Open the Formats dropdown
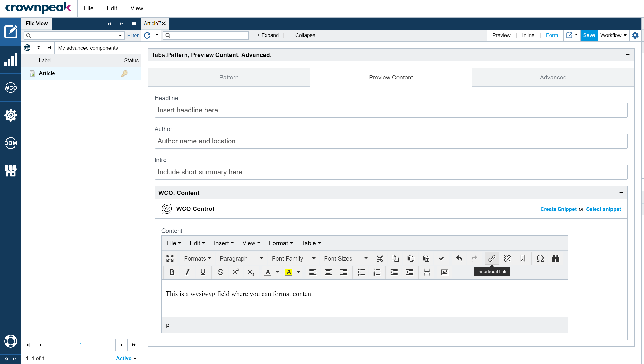Viewport: 644px width, 364px height. [x=197, y=258]
